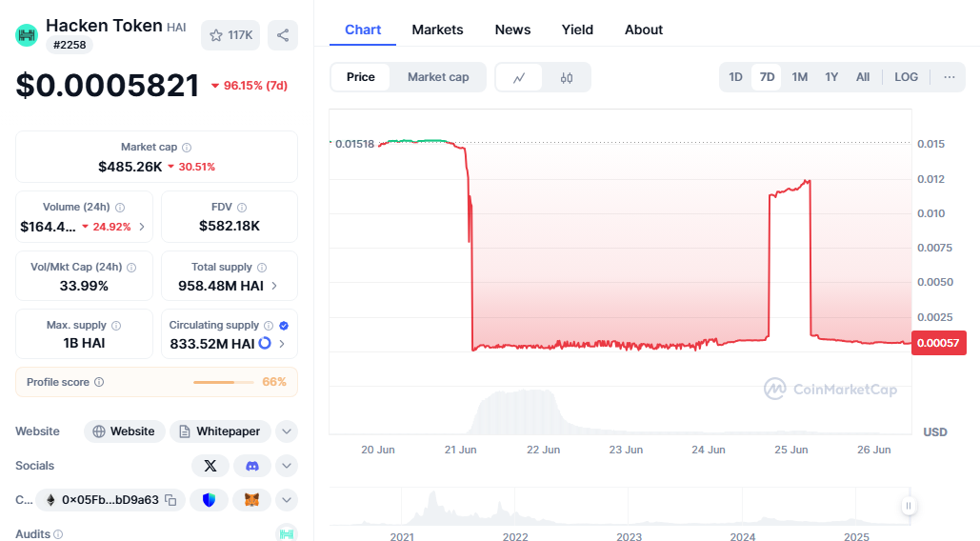The height and width of the screenshot is (541, 980).
Task: Click the $485.26K market cap value
Action: 130,167
